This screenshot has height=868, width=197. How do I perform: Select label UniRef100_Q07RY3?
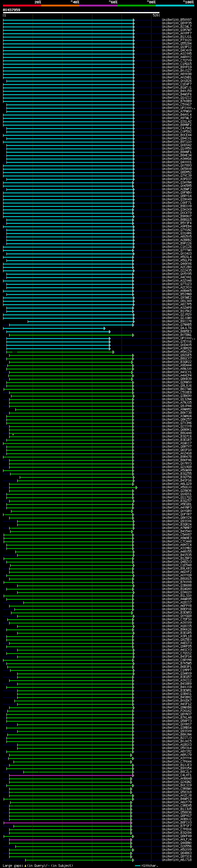(x=177, y=464)
